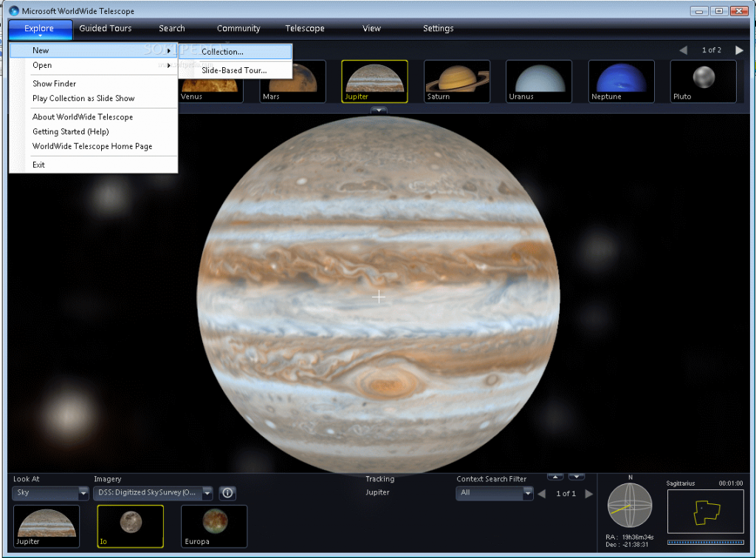Go to previous context results page

[x=542, y=494]
